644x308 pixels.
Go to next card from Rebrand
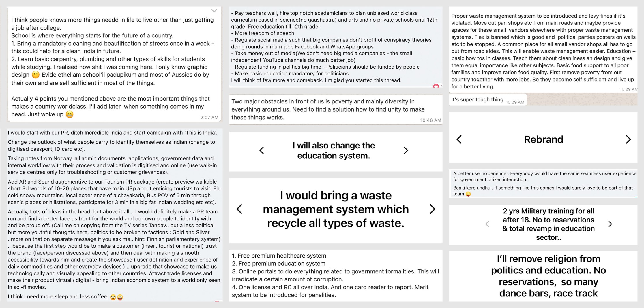628,139
